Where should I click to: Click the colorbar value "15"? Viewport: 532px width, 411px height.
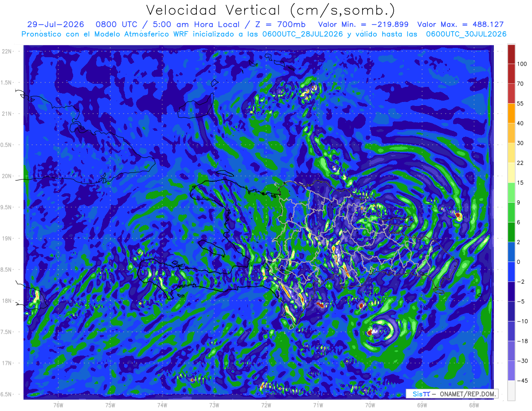(520, 183)
